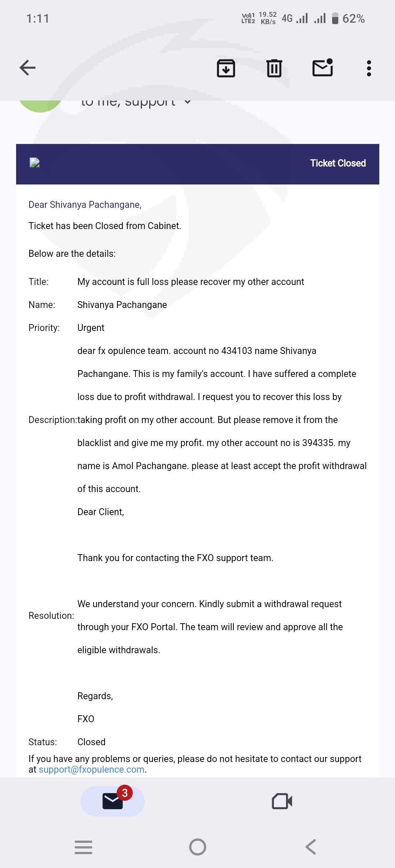Tap the back arrow to exit email
This screenshot has width=395, height=868.
[x=28, y=68]
